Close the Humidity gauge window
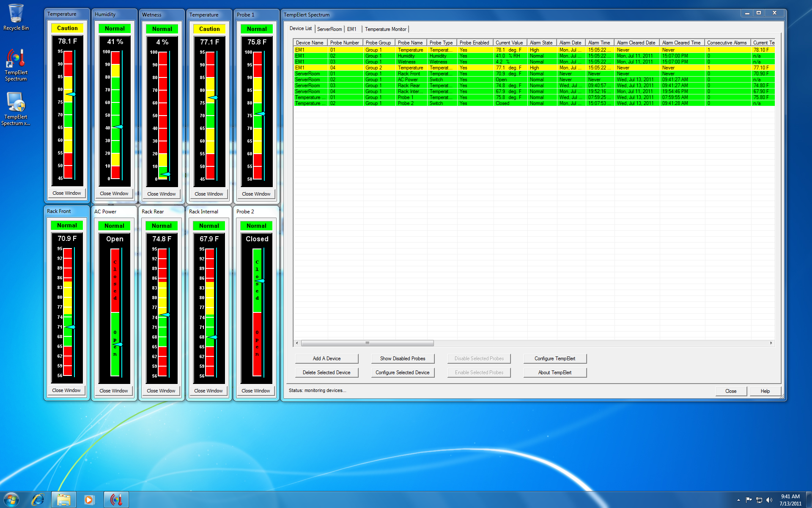 (x=114, y=193)
